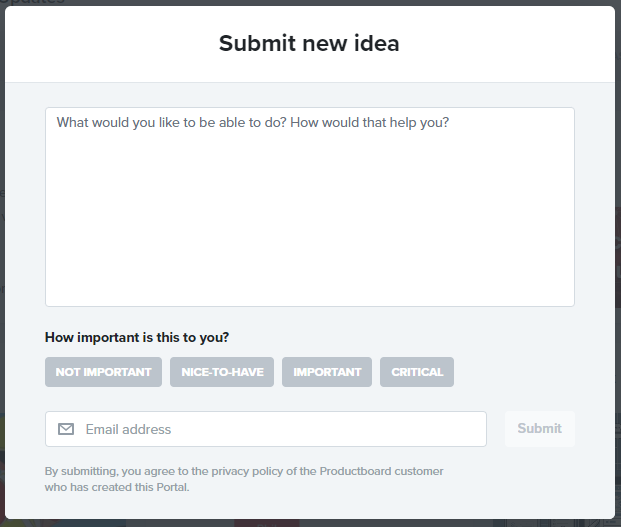The width and height of the screenshot is (621, 527).
Task: Click the dimmed strip below the dialog
Action: point(310,522)
